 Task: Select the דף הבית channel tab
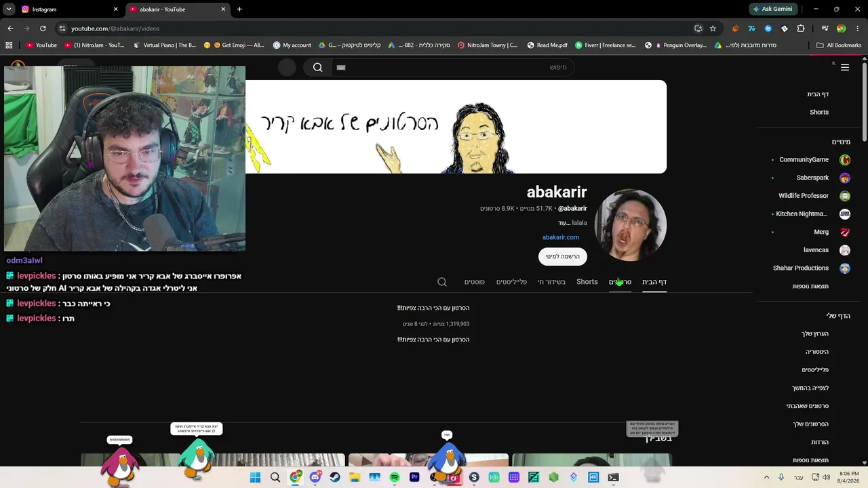click(x=654, y=282)
